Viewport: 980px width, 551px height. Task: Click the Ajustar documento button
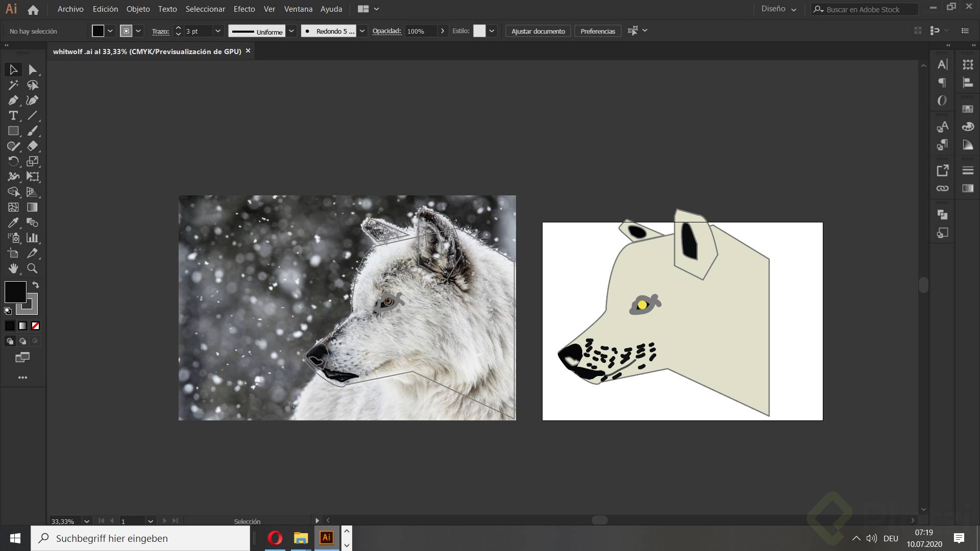pos(538,31)
